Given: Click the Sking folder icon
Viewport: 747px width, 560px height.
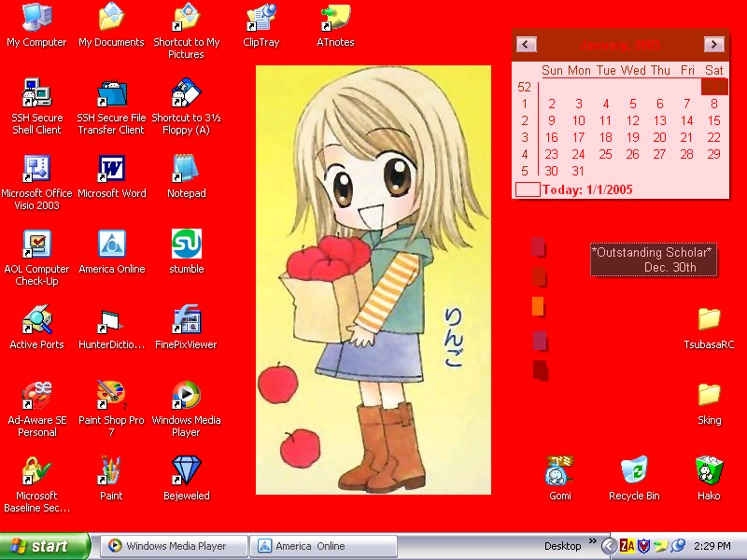Looking at the screenshot, I should [x=709, y=395].
